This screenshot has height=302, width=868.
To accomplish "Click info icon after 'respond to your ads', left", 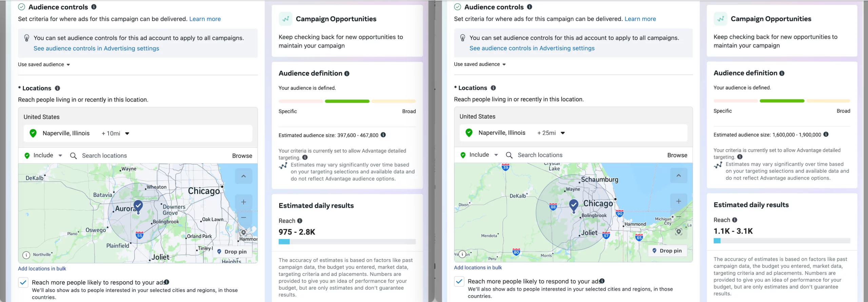I will point(166,282).
